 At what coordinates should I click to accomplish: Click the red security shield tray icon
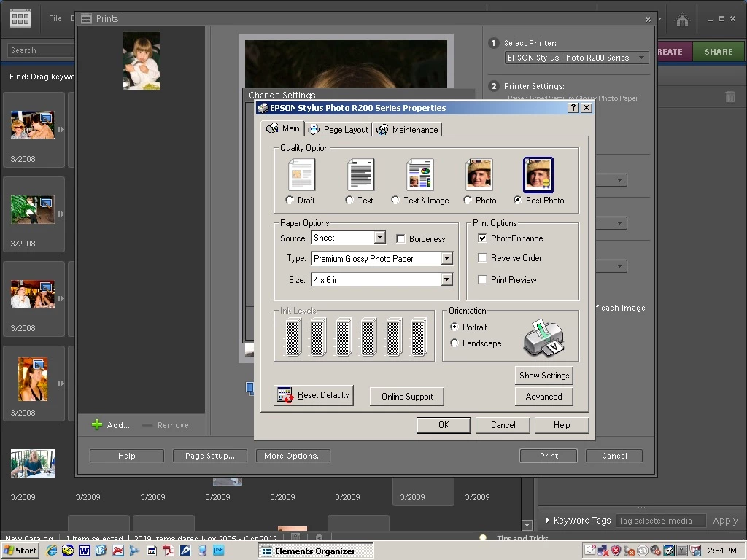(x=616, y=551)
